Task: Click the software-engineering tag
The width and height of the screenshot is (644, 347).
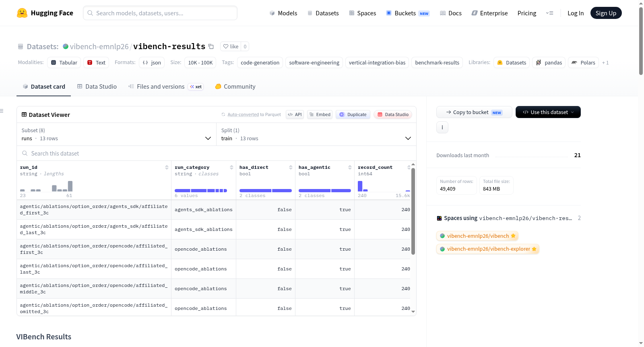Action: [314, 62]
